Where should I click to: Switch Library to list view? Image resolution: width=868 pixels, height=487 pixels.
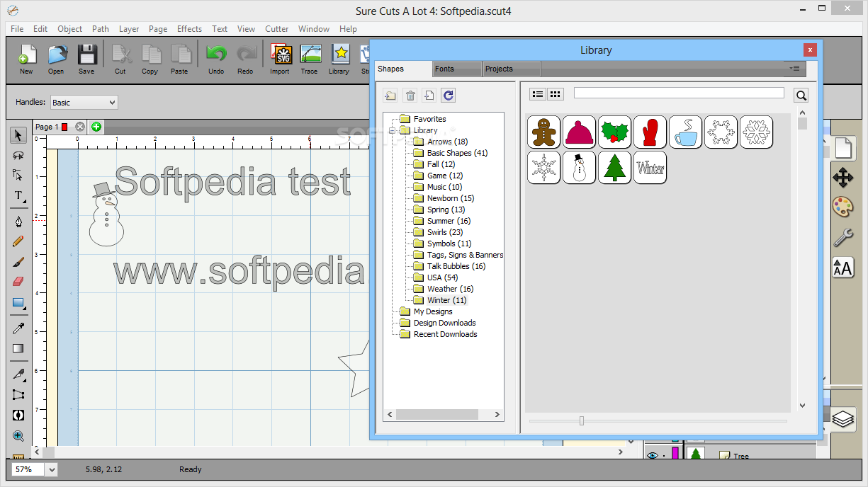pyautogui.click(x=538, y=94)
